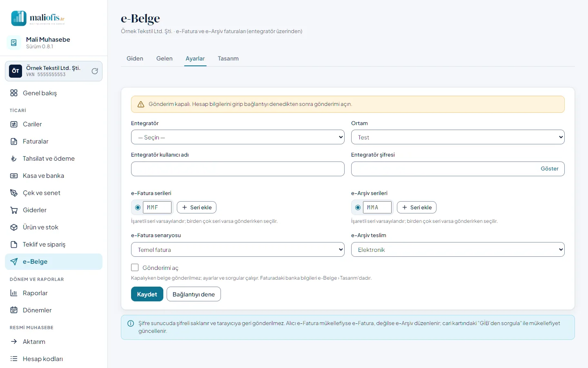Open the Örnek Tekstil Ltd. Şti. company selector
The image size is (588, 368).
53,71
